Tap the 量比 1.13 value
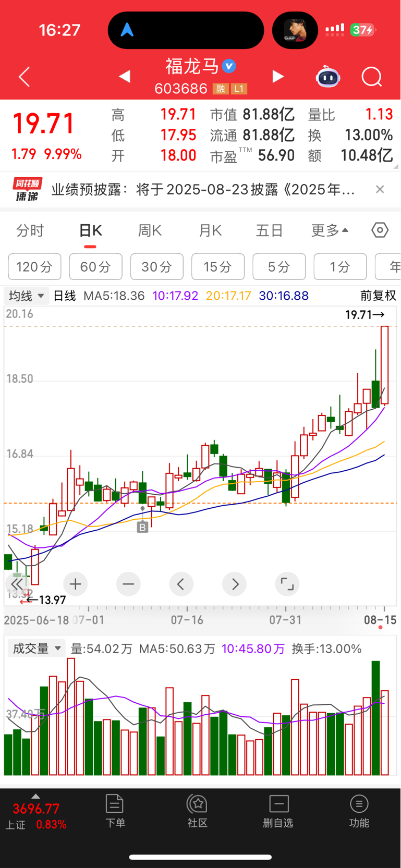401x868 pixels. (x=379, y=114)
